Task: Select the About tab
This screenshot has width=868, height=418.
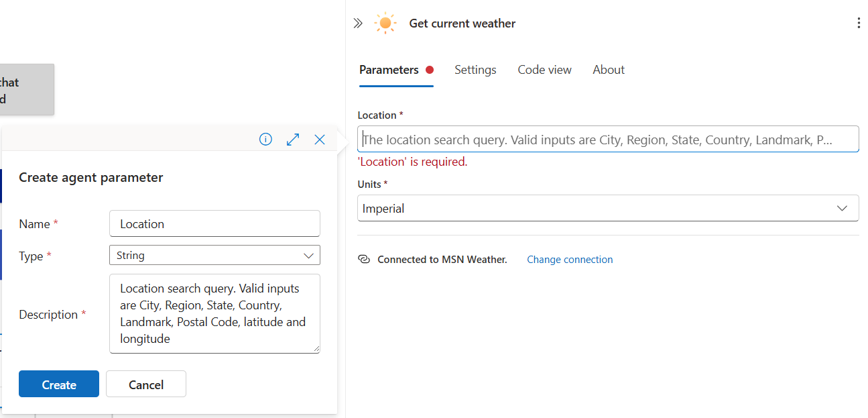Action: 608,69
